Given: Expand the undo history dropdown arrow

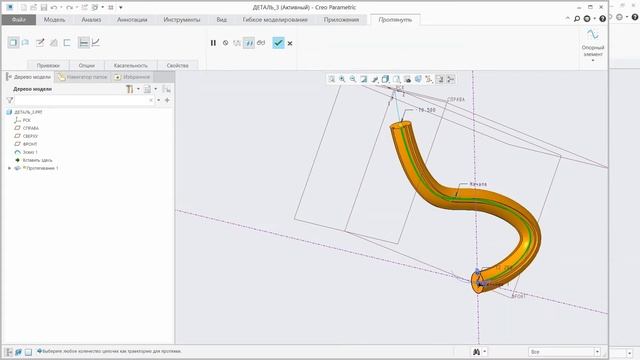Looking at the screenshot, I should (61, 7).
